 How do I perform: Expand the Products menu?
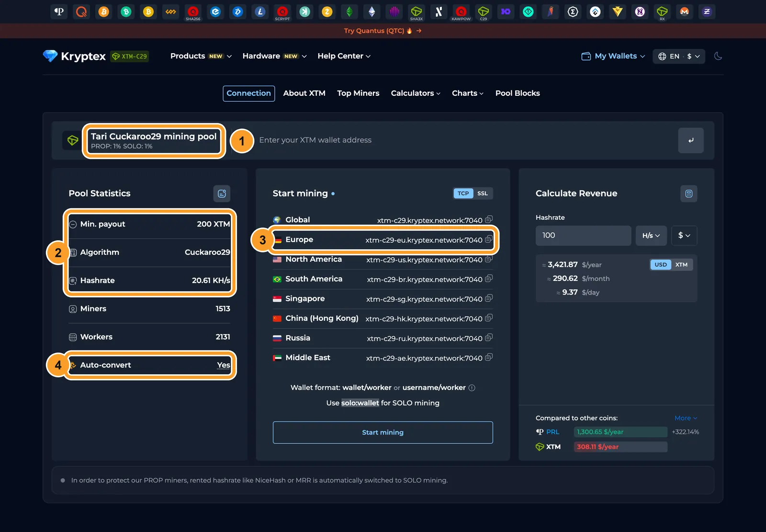(x=201, y=56)
